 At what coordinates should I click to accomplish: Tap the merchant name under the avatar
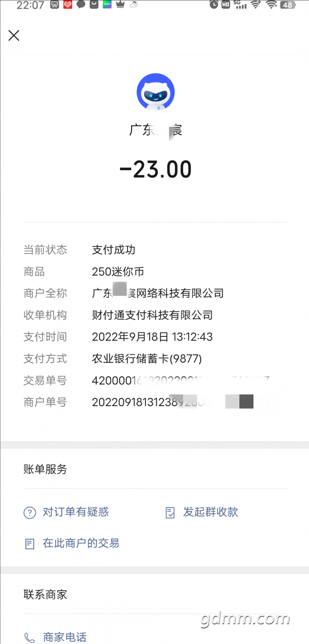coord(156,130)
